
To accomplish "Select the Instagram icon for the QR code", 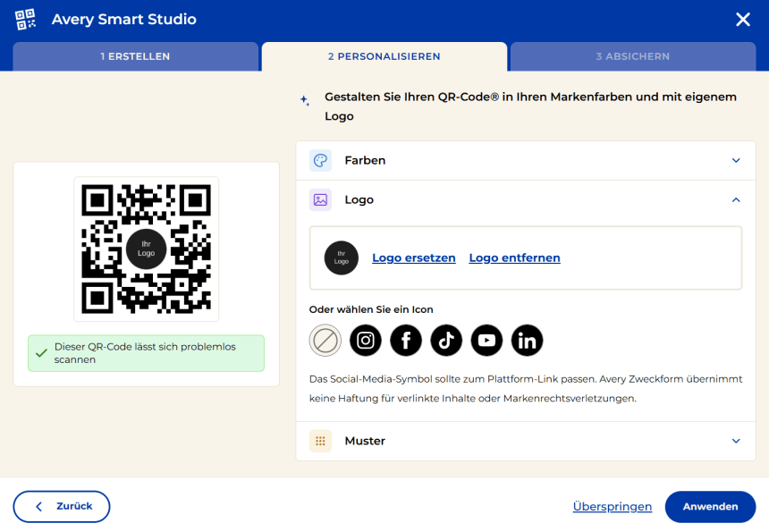I will (x=366, y=341).
